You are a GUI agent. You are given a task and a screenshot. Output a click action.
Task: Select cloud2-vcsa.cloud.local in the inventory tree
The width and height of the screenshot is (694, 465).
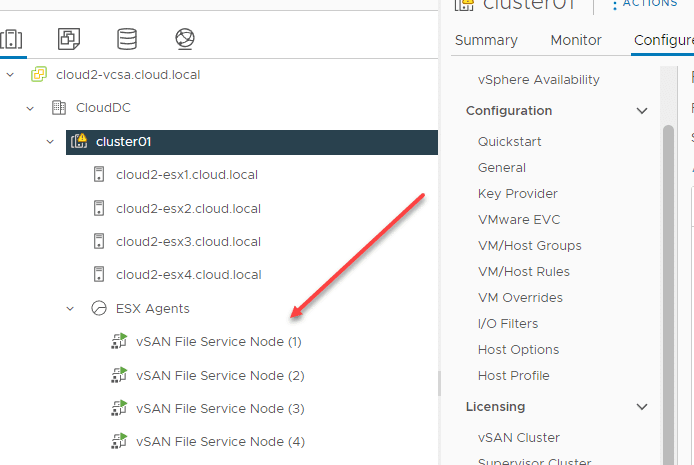pyautogui.click(x=128, y=75)
